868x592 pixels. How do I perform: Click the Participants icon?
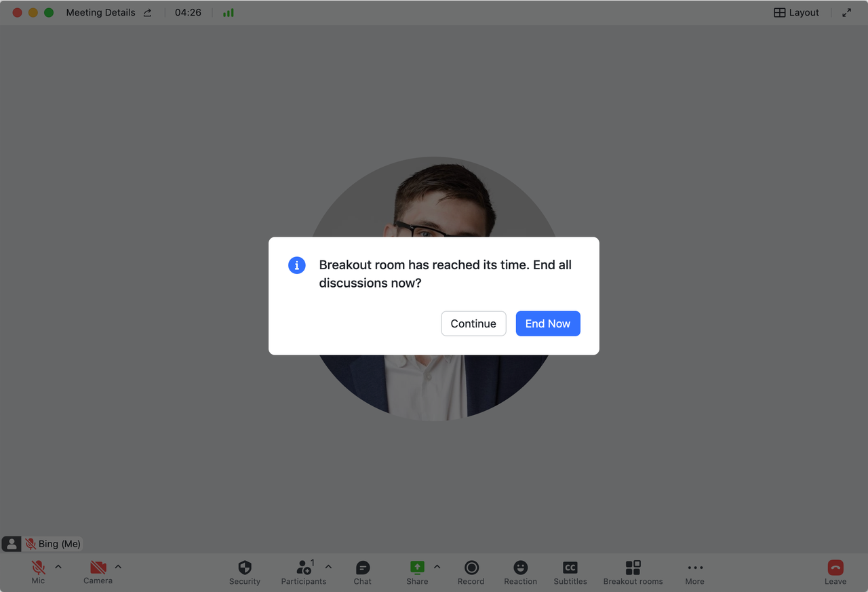point(304,568)
